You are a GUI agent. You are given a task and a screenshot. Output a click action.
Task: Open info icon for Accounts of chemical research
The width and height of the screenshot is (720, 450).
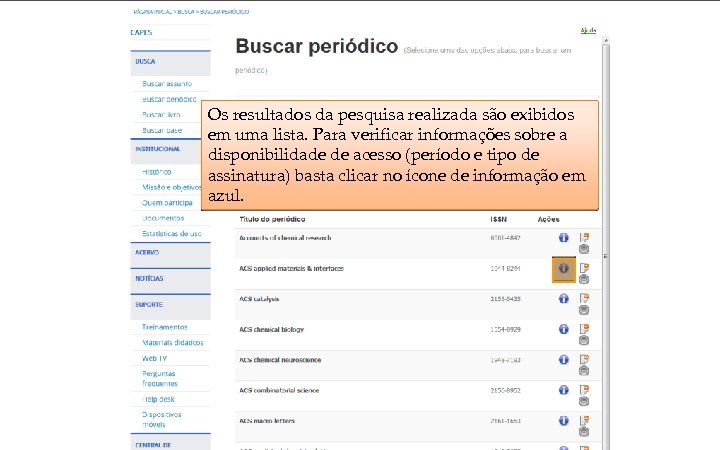pyautogui.click(x=563, y=237)
